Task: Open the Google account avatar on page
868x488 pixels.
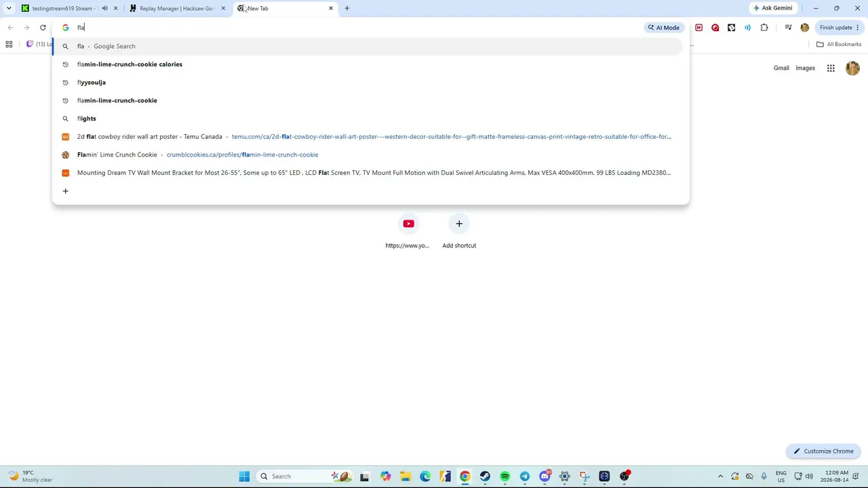Action: click(852, 68)
